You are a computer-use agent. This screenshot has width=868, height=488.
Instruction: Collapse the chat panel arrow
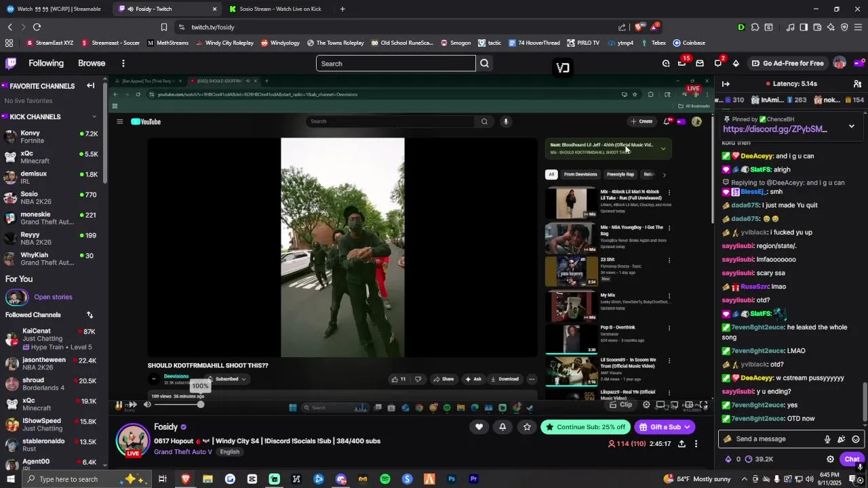click(x=726, y=84)
